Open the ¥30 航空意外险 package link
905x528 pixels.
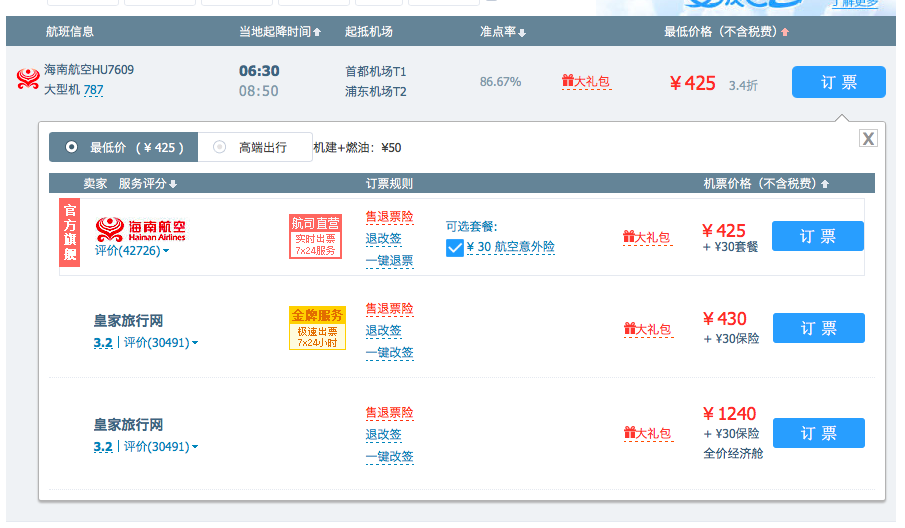(x=511, y=247)
